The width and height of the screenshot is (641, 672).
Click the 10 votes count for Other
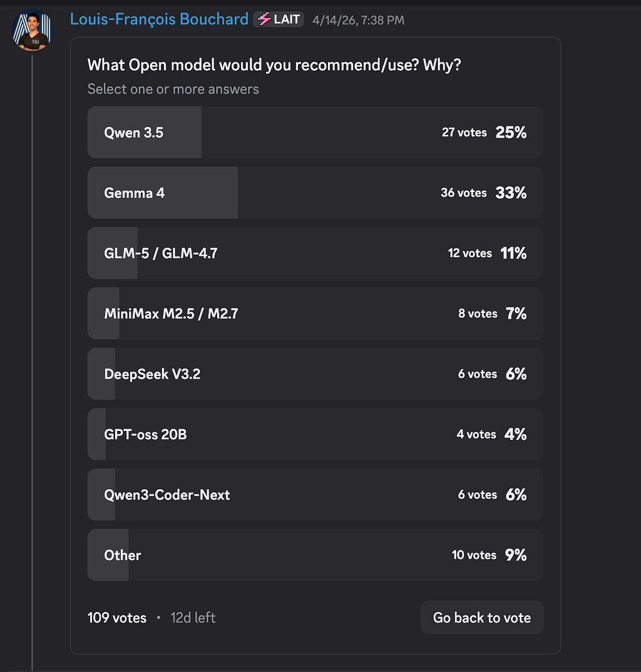[474, 555]
